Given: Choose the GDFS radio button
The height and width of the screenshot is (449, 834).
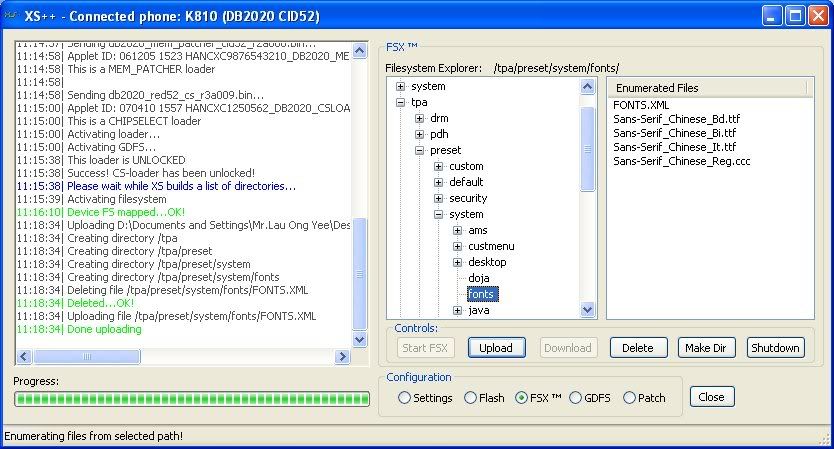Looking at the screenshot, I should pyautogui.click(x=576, y=398).
